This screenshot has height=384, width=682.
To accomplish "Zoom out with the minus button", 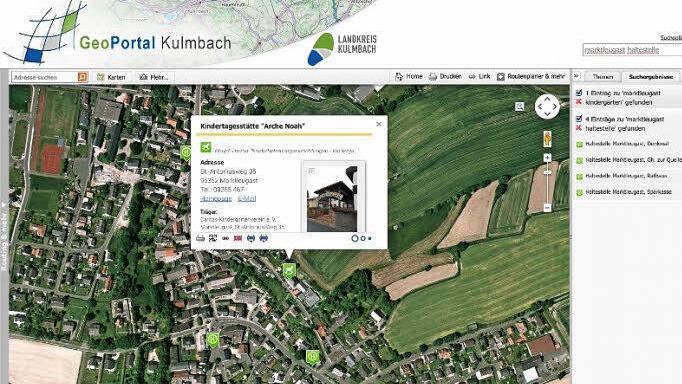I will coord(547,208).
